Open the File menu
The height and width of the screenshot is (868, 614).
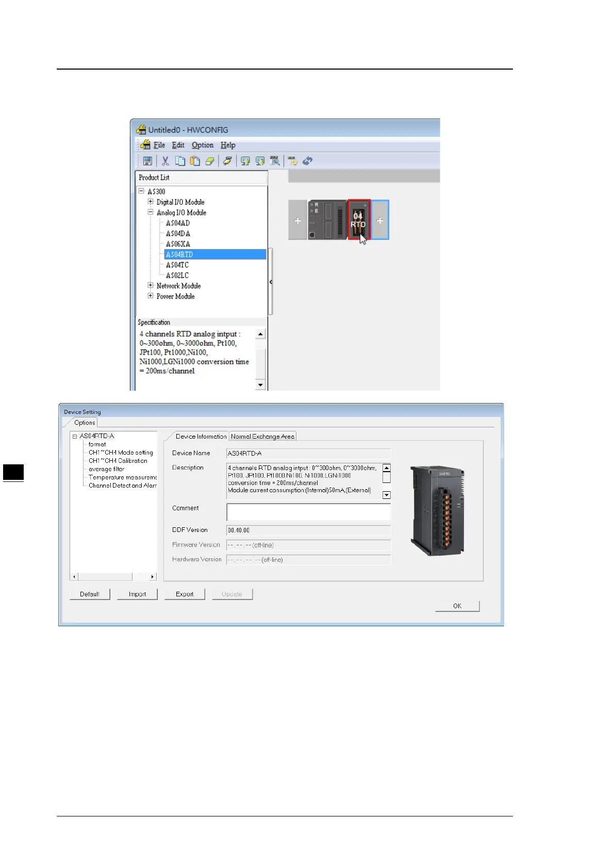pyautogui.click(x=159, y=145)
